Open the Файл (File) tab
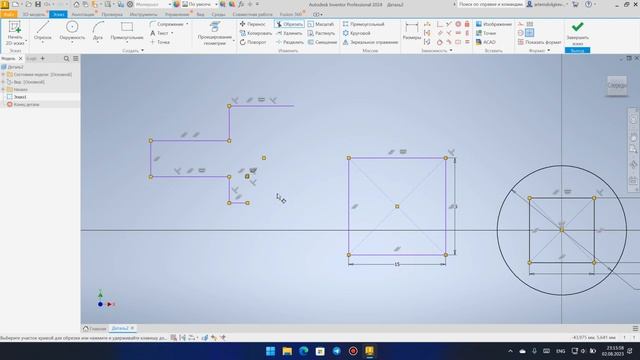The image size is (640, 360). tap(9, 14)
